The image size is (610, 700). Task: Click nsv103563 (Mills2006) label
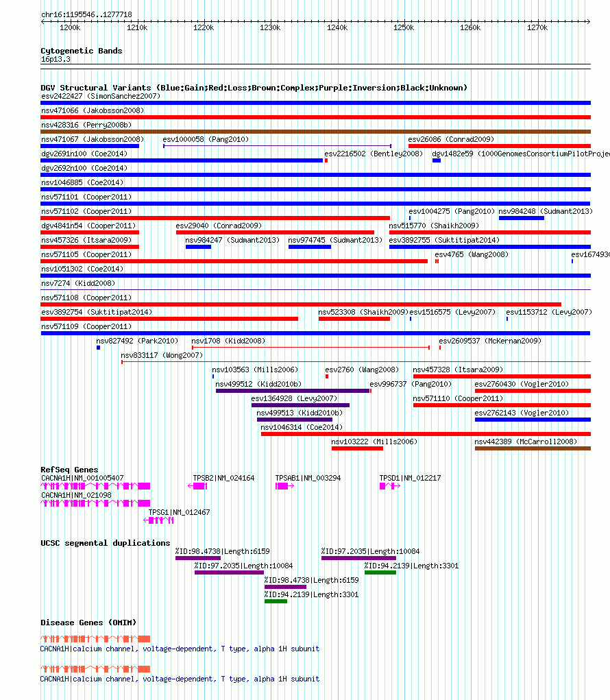coord(255,369)
